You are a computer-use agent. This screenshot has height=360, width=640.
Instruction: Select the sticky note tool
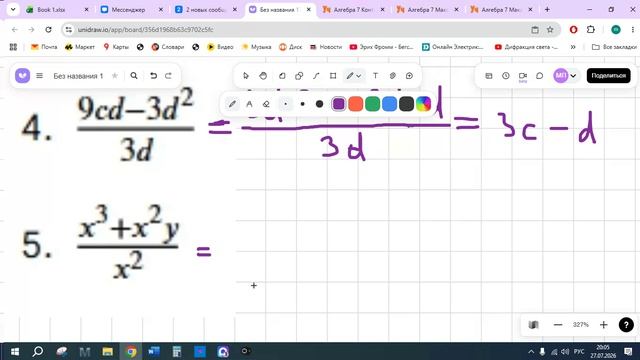pos(282,76)
